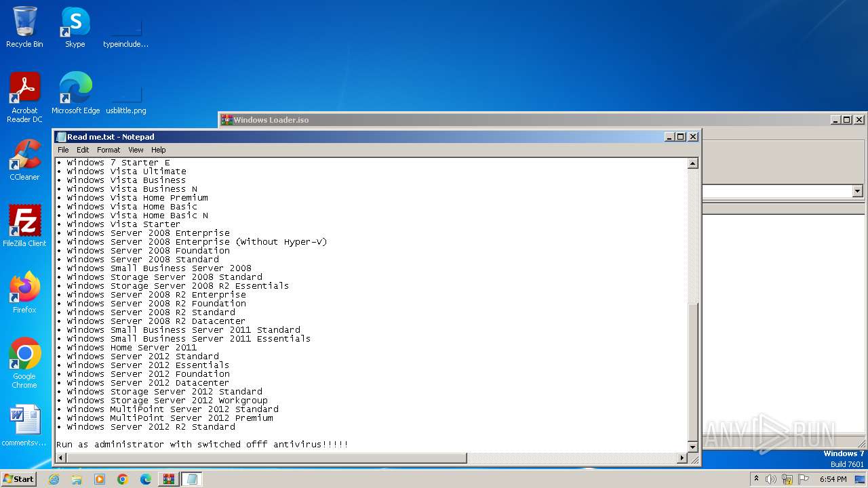868x488 pixels.
Task: Click the WinRAR icon in Windows Loader.iso title
Action: (227, 120)
